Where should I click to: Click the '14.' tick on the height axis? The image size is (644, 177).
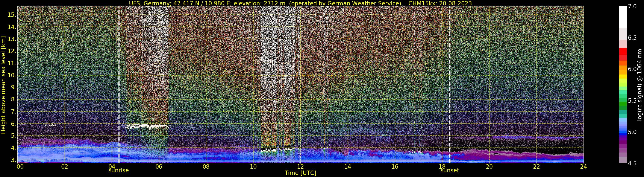pyautogui.click(x=12, y=27)
